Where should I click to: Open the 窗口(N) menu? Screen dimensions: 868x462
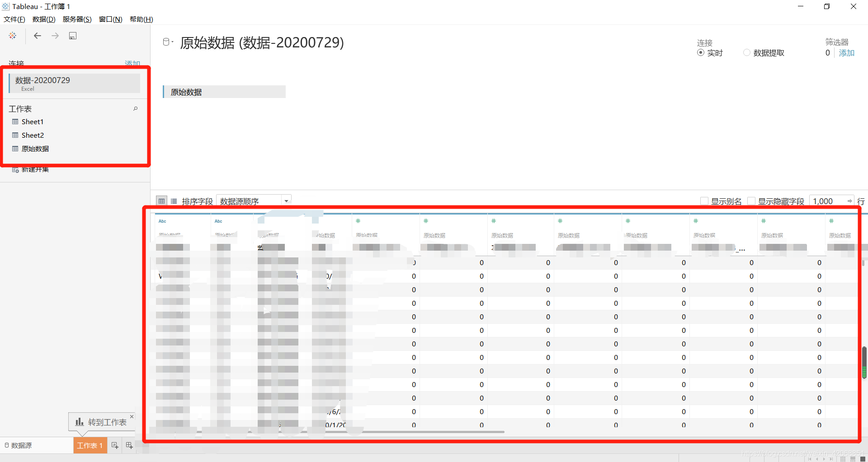(111, 19)
